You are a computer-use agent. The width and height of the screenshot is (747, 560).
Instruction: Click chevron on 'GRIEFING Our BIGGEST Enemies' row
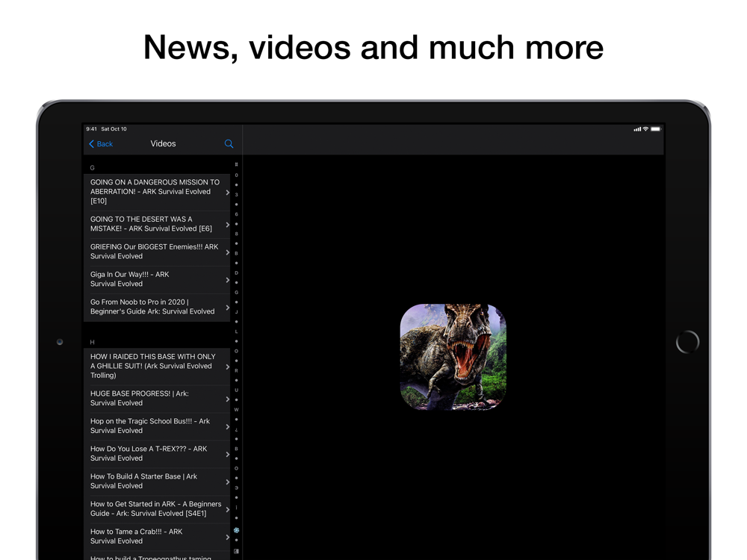(227, 252)
